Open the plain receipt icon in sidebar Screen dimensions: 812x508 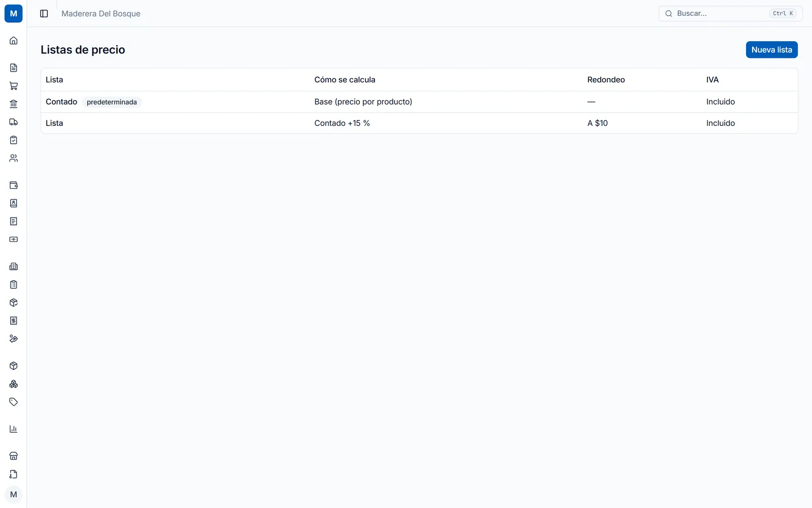point(14,221)
